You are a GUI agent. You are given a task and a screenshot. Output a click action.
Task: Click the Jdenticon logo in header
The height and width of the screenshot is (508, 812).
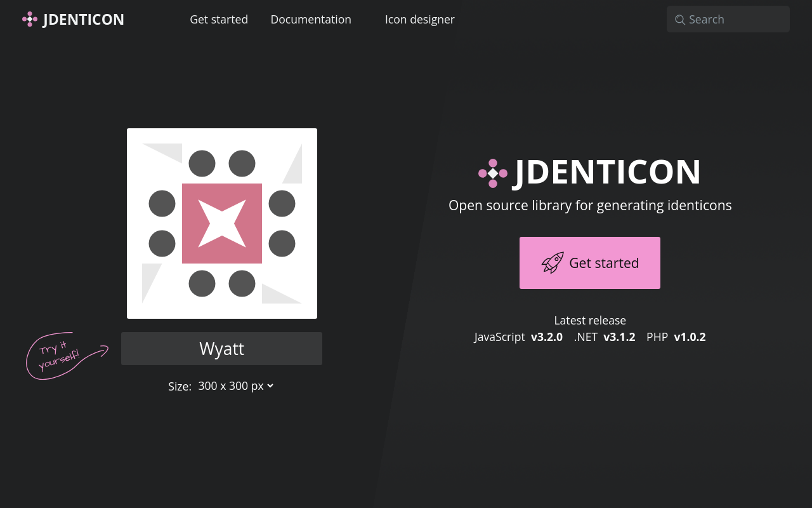tap(73, 20)
